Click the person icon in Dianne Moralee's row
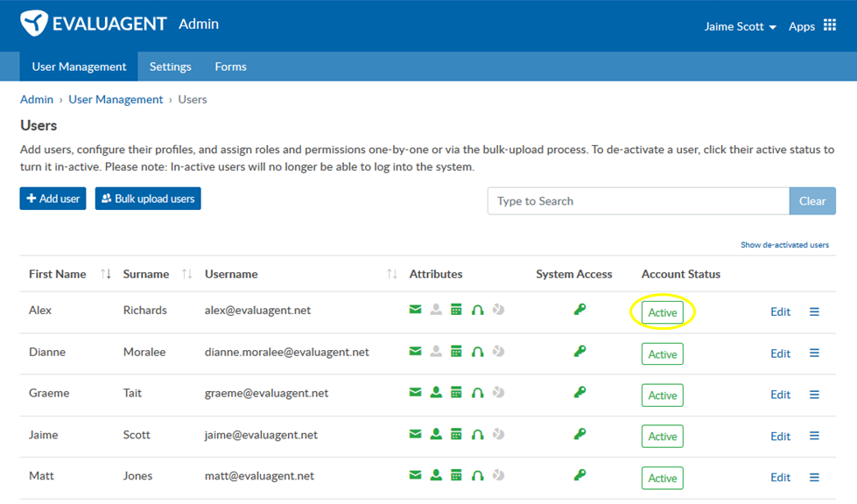Viewport: 857px width, 504px height. (436, 351)
